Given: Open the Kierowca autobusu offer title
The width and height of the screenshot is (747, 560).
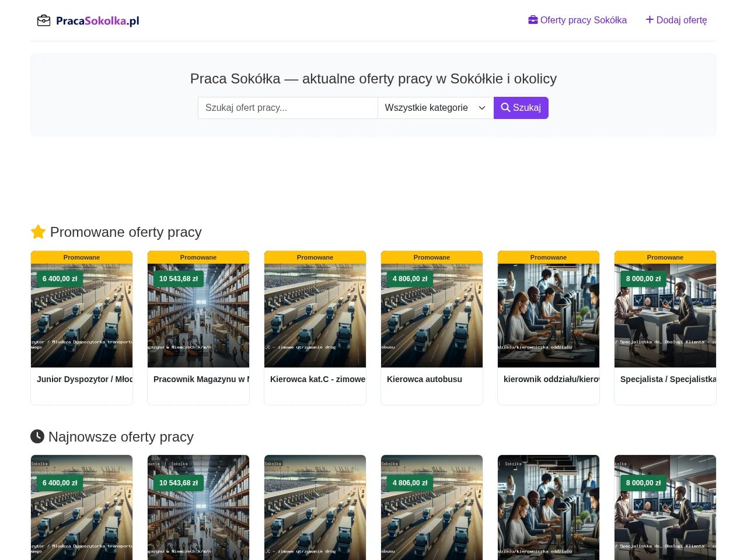Looking at the screenshot, I should [x=424, y=379].
